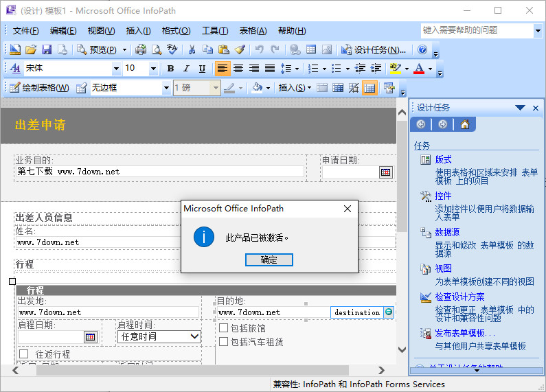This screenshot has width=546, height=392.
Task: Toggle Bold formatting
Action: pos(170,69)
